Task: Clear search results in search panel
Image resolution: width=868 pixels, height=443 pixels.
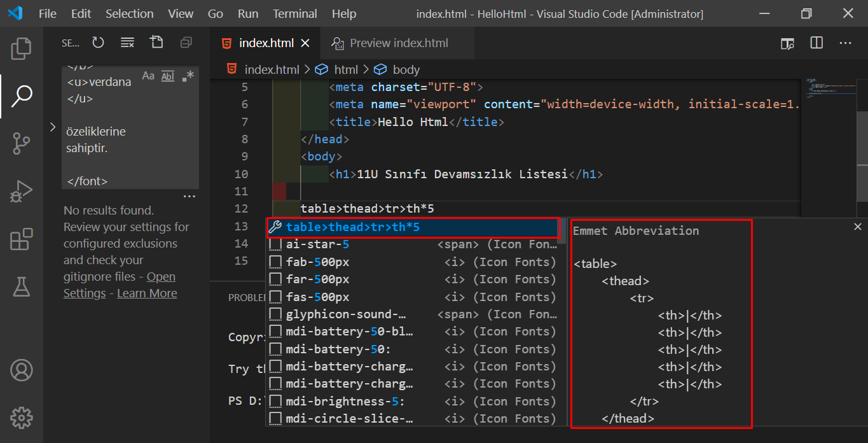Action: coord(127,43)
